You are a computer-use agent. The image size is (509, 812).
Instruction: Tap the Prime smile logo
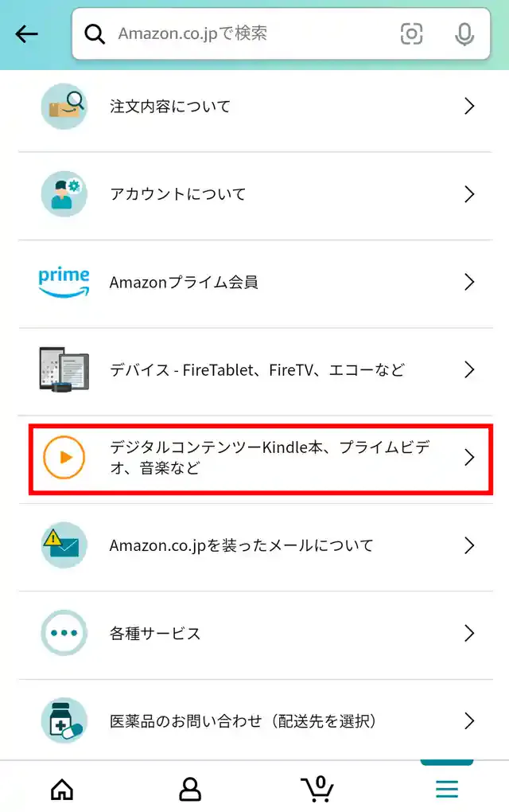pyautogui.click(x=63, y=281)
